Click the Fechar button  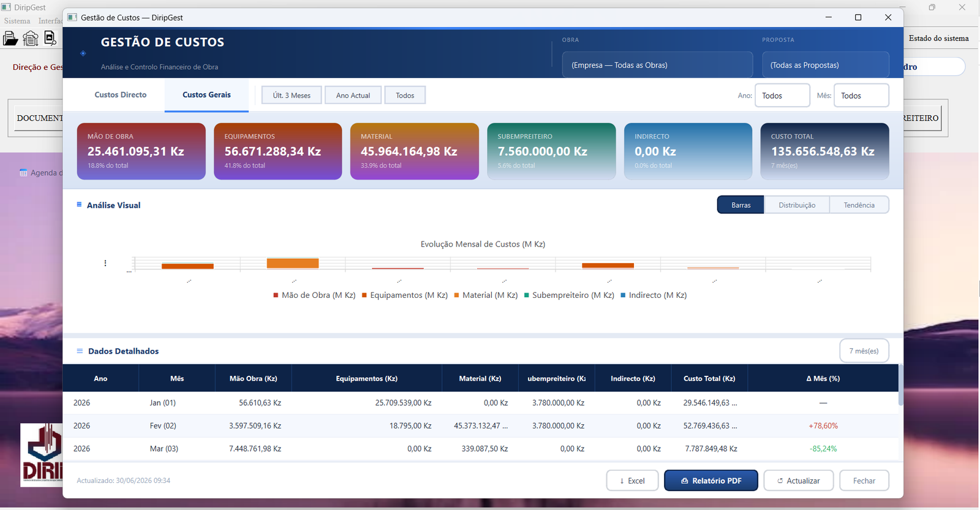coord(864,481)
